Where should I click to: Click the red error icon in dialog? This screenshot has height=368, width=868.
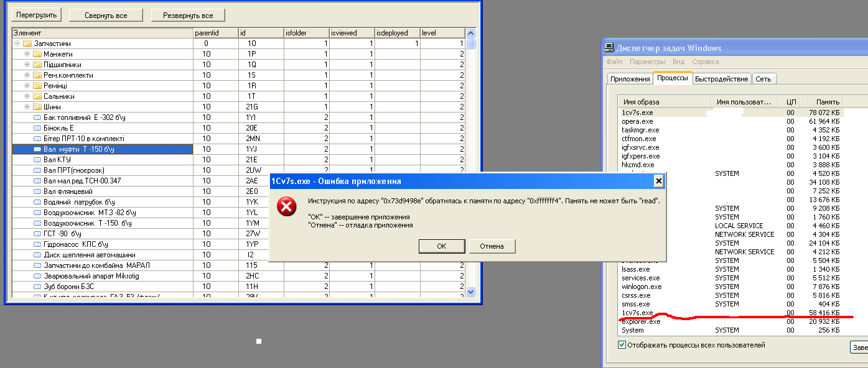point(286,207)
